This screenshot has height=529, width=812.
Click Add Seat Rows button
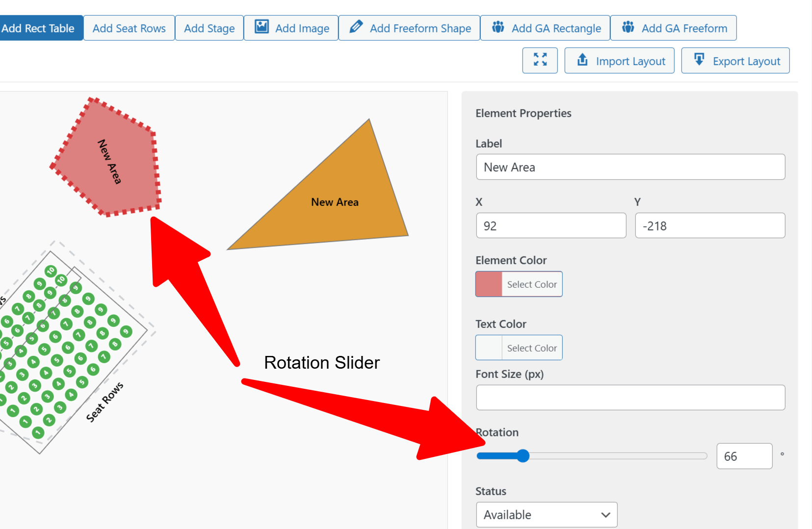tap(129, 28)
